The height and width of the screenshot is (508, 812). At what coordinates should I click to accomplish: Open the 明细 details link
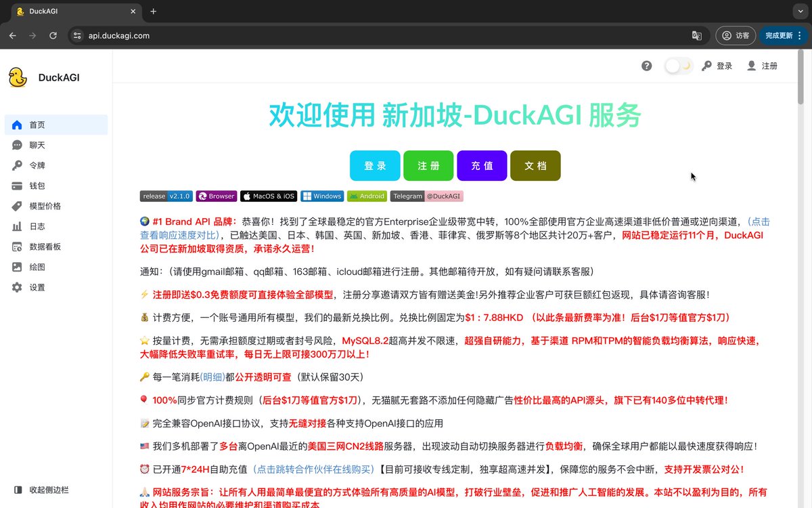point(212,377)
